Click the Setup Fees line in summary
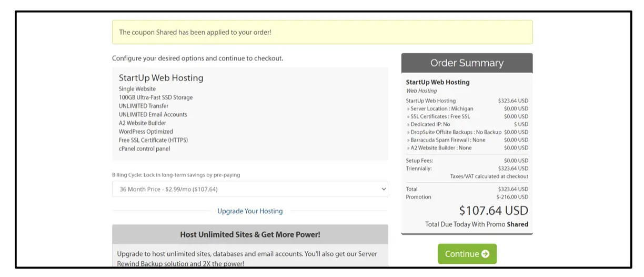Screen dimensions: 644x277 pyautogui.click(x=420, y=161)
